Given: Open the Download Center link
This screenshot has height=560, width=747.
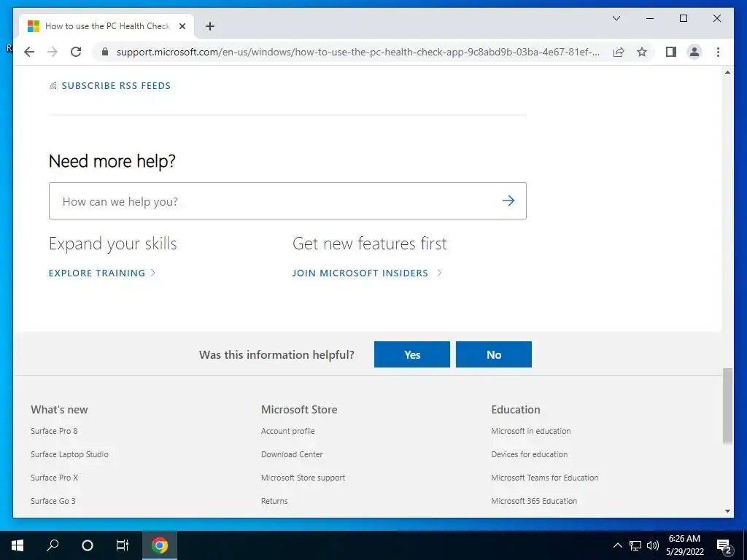Looking at the screenshot, I should (x=292, y=454).
